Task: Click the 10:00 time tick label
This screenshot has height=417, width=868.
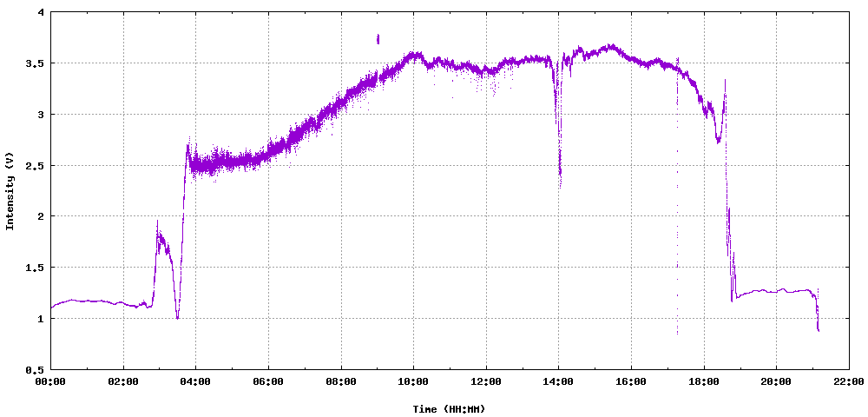Action: point(413,381)
